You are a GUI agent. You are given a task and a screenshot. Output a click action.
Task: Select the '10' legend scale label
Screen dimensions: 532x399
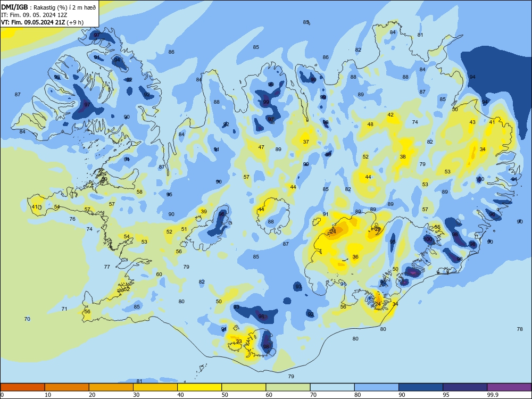[x=48, y=395]
